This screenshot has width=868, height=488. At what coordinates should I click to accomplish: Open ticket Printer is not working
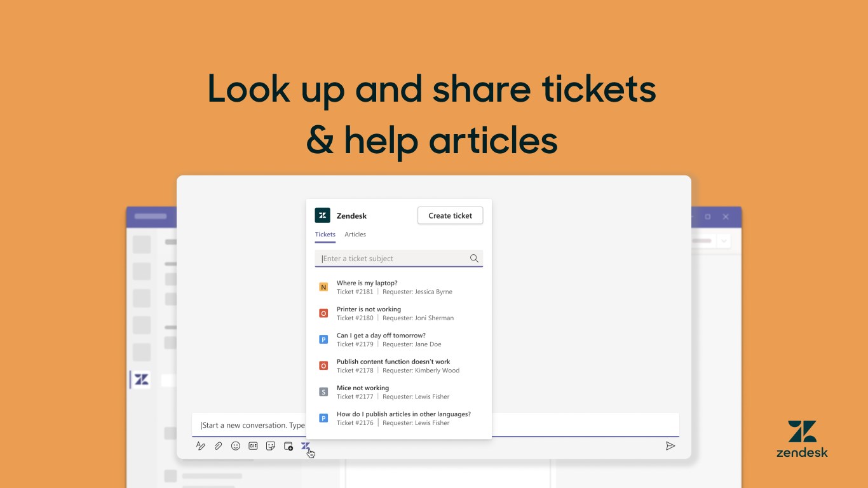[398, 313]
